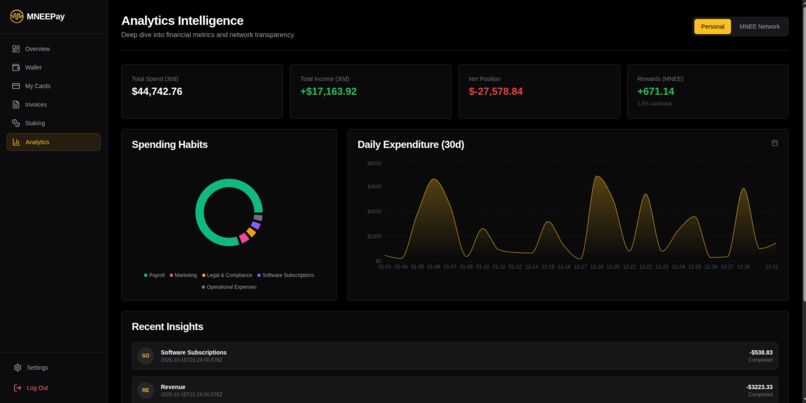Click the 1.5% cashback note
The width and height of the screenshot is (806, 403).
pos(654,104)
